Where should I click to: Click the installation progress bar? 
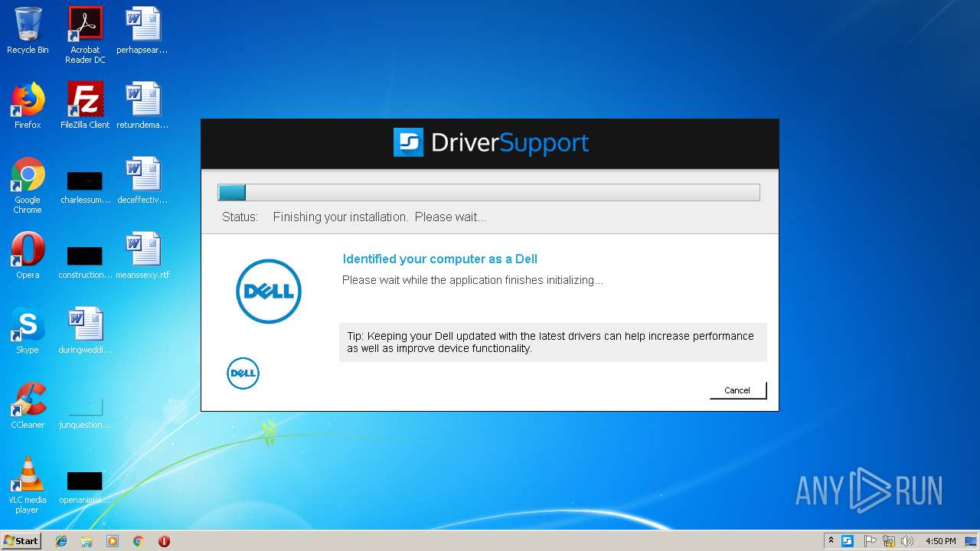[488, 192]
